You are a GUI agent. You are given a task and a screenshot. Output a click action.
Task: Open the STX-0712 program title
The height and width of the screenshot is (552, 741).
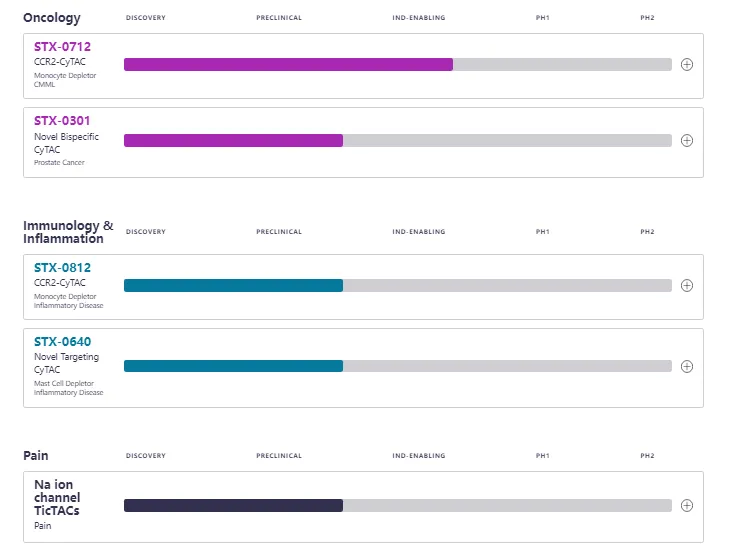(x=62, y=46)
